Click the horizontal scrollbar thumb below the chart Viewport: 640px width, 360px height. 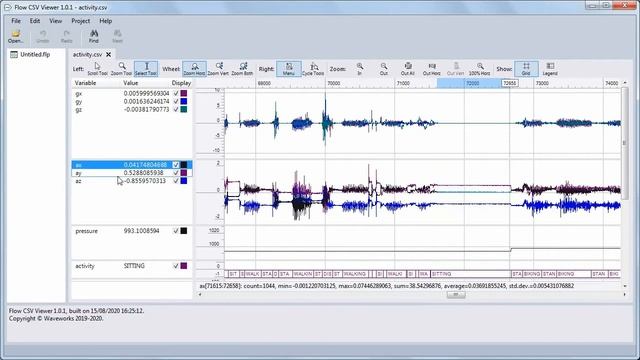[456, 294]
